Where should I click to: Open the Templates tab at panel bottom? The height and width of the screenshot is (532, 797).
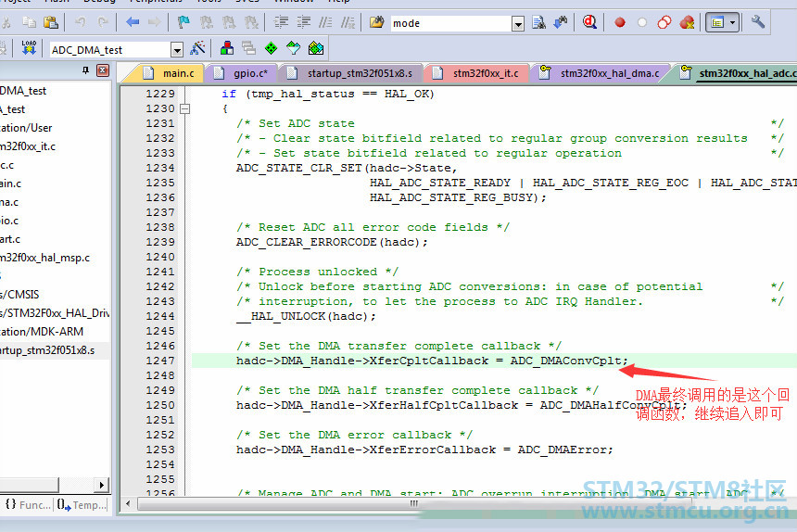(x=82, y=504)
